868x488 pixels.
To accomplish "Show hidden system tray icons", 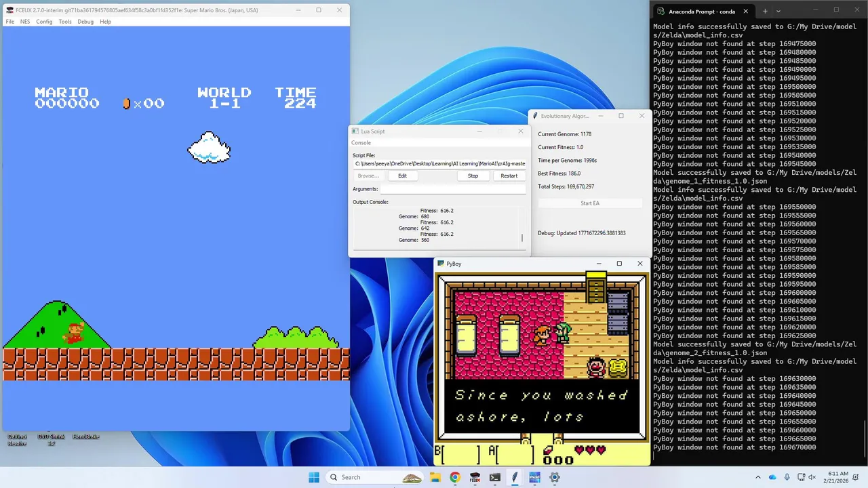I will coord(758,477).
